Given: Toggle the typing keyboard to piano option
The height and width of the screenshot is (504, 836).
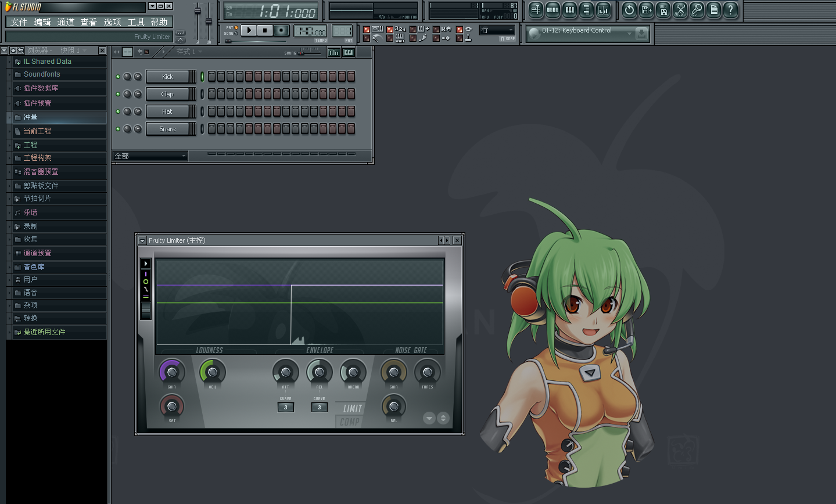Looking at the screenshot, I should click(x=367, y=29).
